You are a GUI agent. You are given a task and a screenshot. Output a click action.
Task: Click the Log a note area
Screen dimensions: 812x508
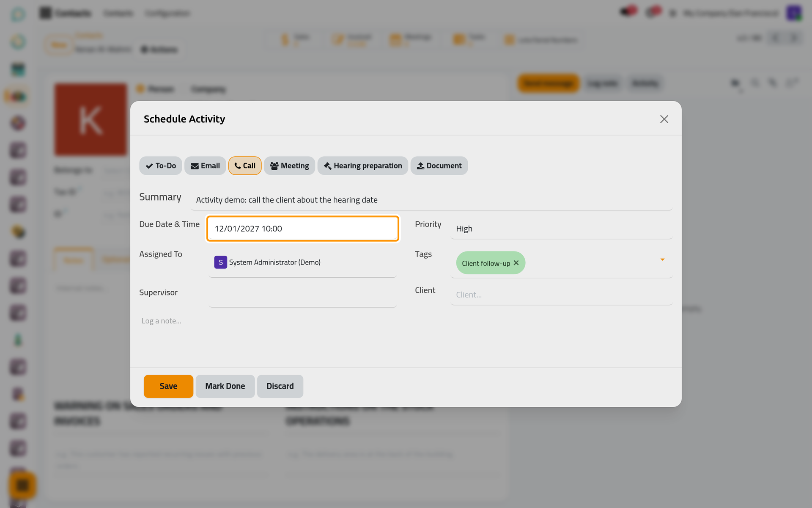pyautogui.click(x=405, y=321)
